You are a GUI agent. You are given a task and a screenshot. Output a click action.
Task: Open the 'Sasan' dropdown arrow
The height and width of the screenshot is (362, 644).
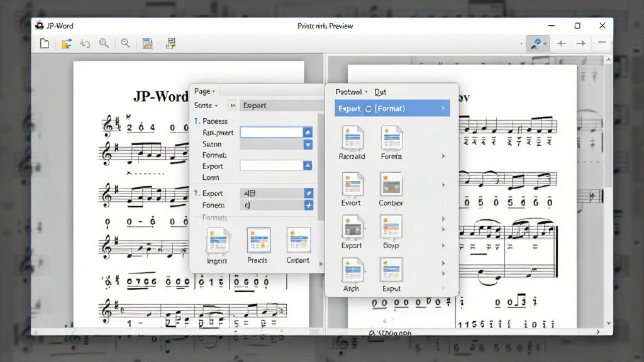tap(308, 145)
